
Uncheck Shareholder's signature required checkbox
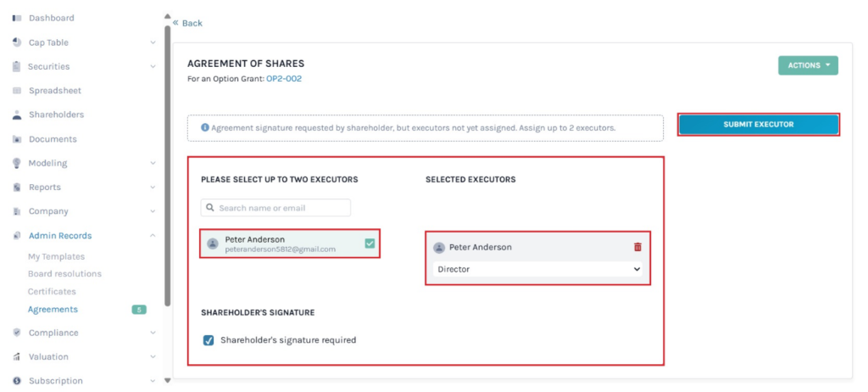point(209,340)
